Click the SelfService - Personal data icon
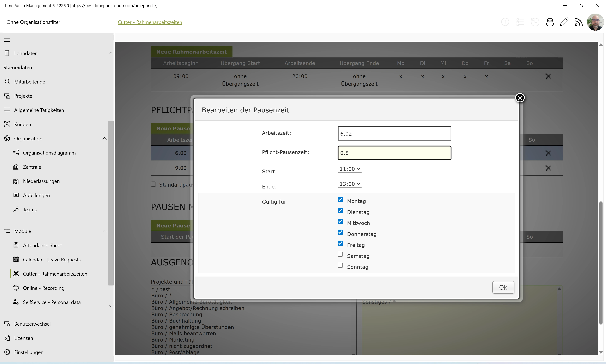Image resolution: width=606 pixels, height=364 pixels. click(x=16, y=302)
